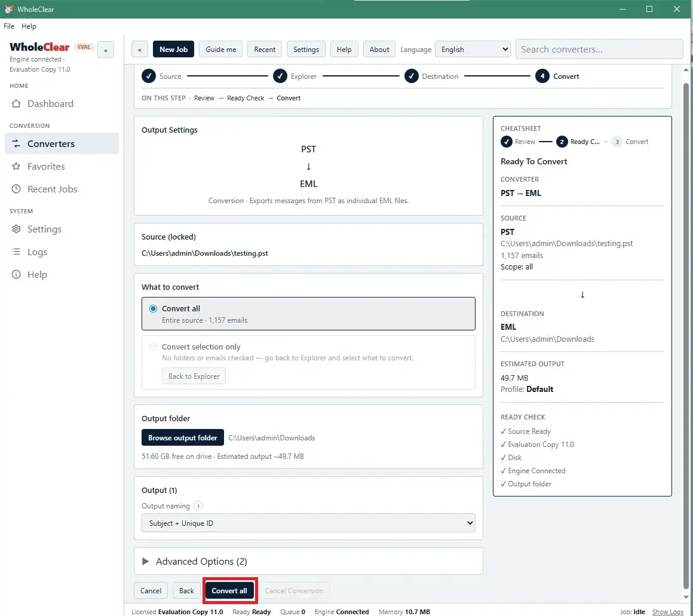Viewport: 693px width, 616px height.
Task: Click the New Job button
Action: click(173, 50)
